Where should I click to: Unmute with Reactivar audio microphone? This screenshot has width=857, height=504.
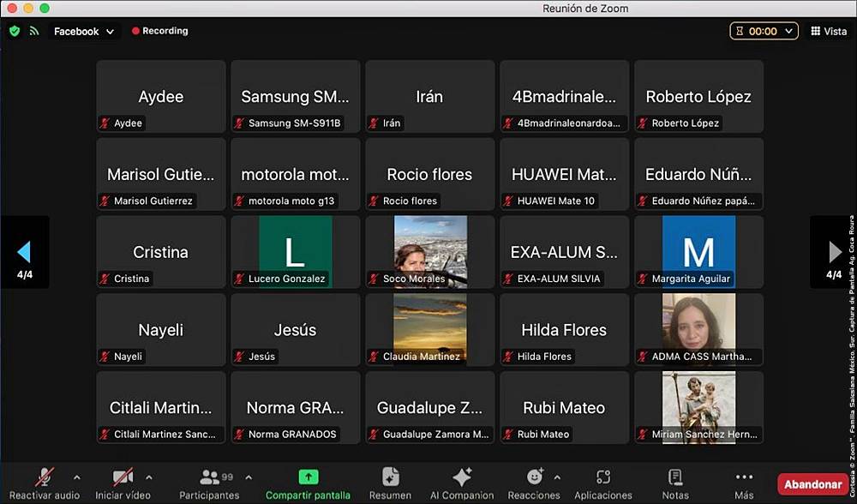45,483
